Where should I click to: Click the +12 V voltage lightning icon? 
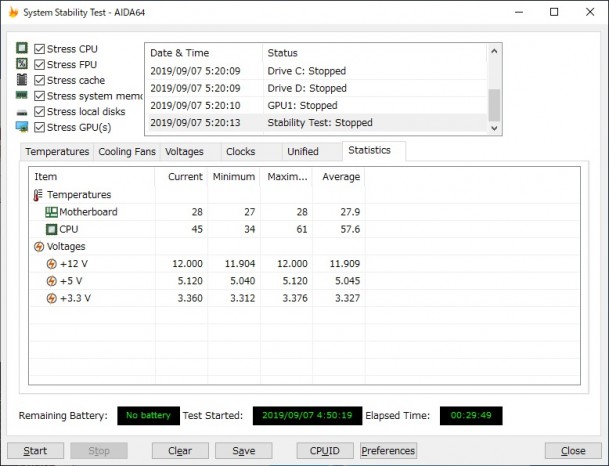(x=51, y=264)
